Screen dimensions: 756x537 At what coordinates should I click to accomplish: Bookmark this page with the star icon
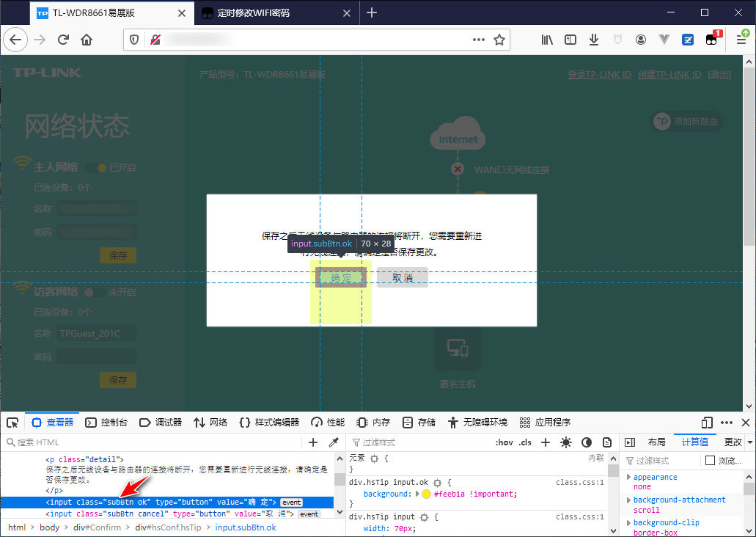(499, 40)
